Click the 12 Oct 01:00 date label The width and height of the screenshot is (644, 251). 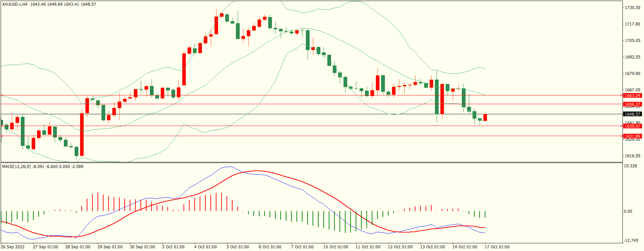tap(400, 247)
